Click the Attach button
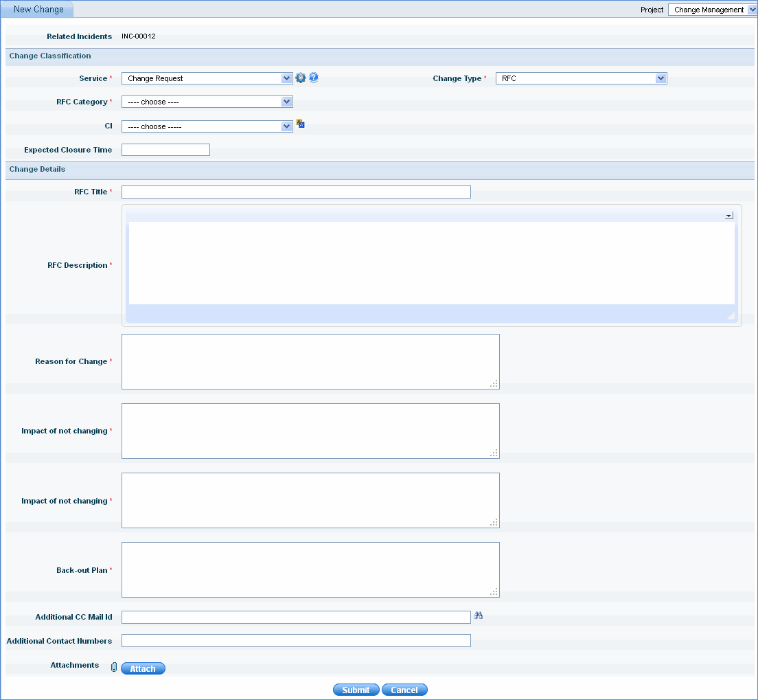This screenshot has width=758, height=700. [143, 668]
